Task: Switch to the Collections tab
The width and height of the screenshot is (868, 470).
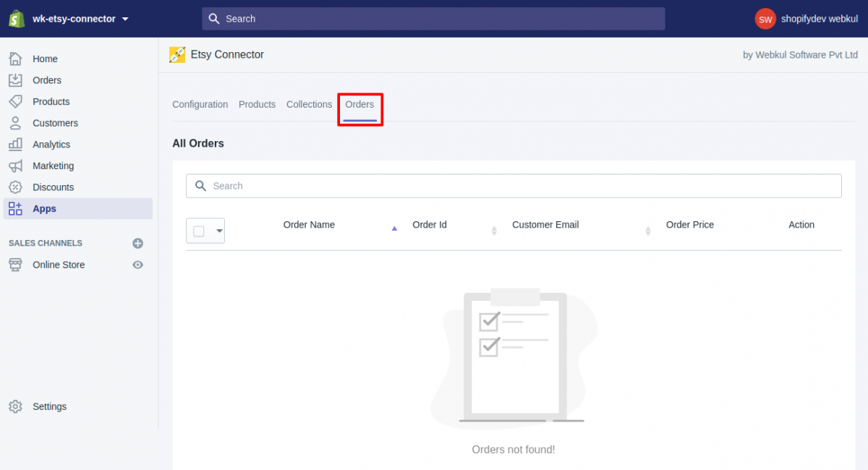Action: point(309,104)
